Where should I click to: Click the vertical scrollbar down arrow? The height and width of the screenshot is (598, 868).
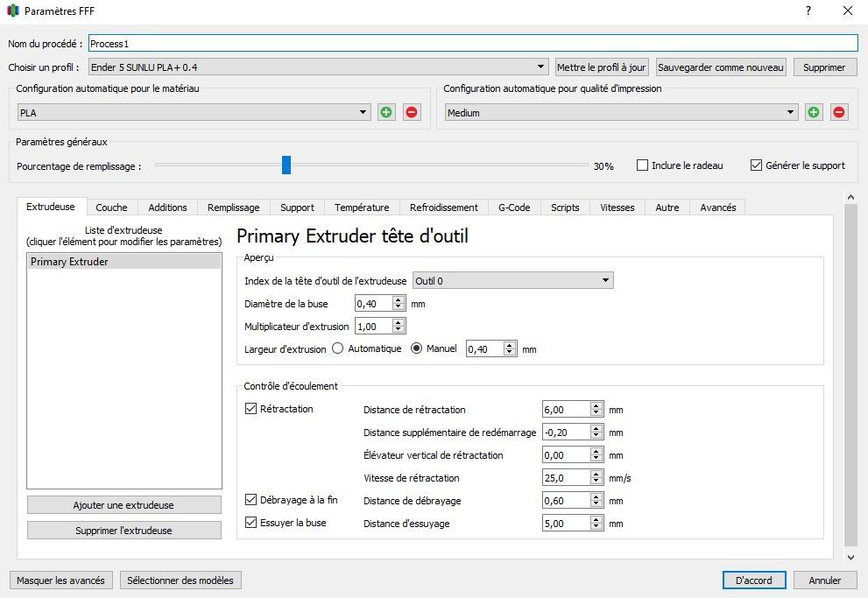(850, 557)
